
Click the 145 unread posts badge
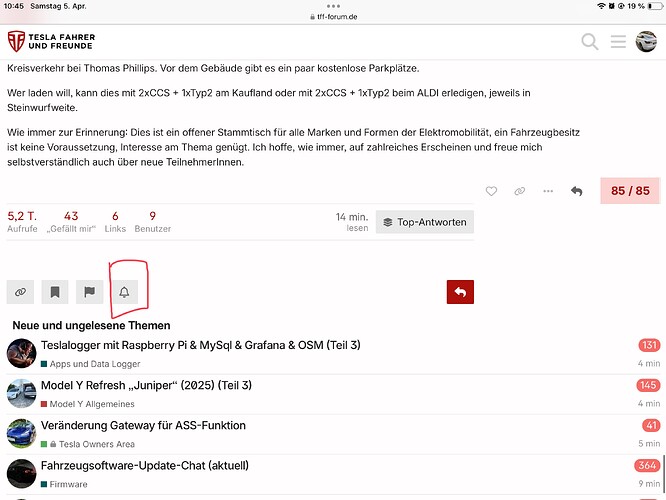(648, 385)
